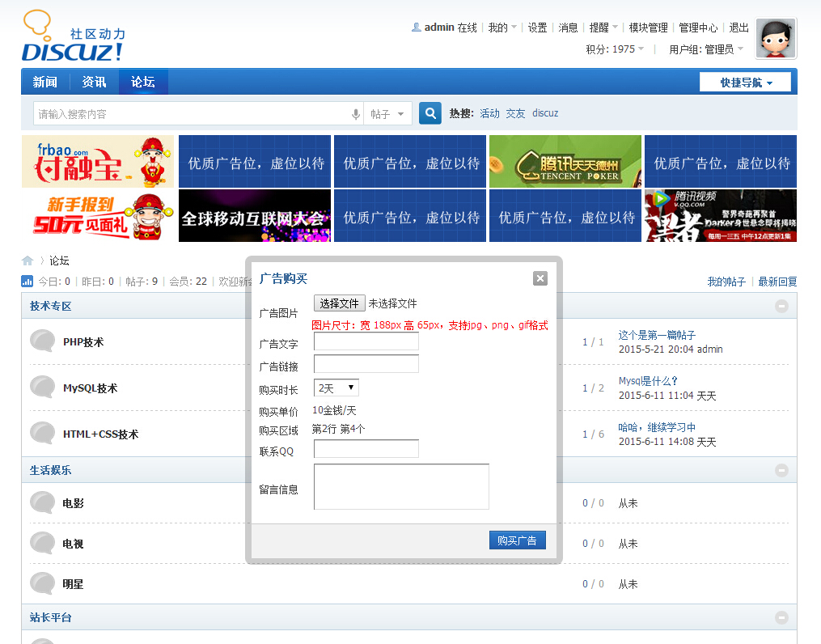Open 设置 in the top menu

(537, 28)
